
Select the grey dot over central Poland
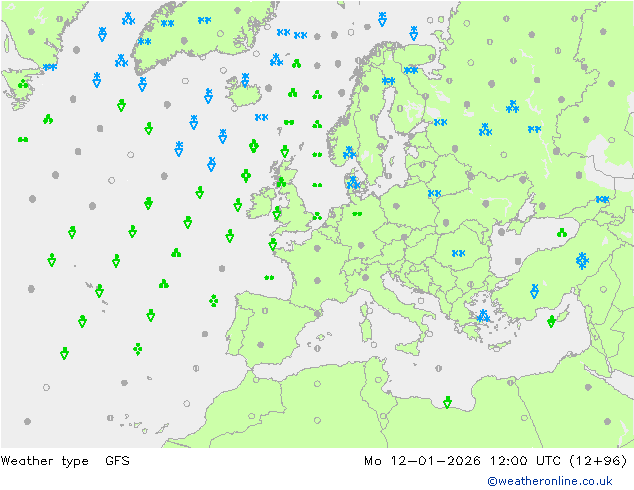(x=396, y=206)
